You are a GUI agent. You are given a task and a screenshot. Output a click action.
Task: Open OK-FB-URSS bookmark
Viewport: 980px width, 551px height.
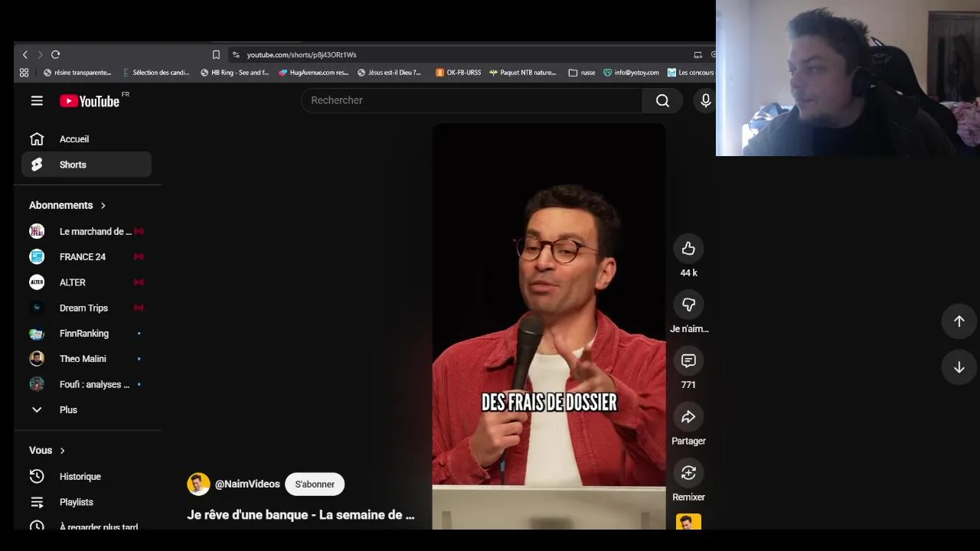(x=458, y=73)
